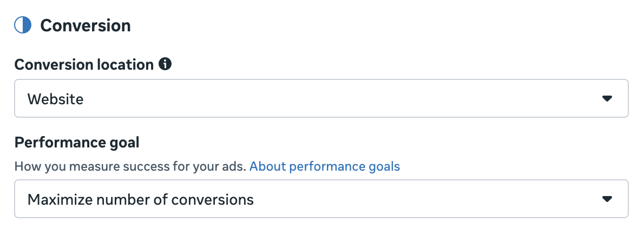The height and width of the screenshot is (229, 644).
Task: Click the Performance goal dropdown caret arrow
Action: tap(607, 199)
